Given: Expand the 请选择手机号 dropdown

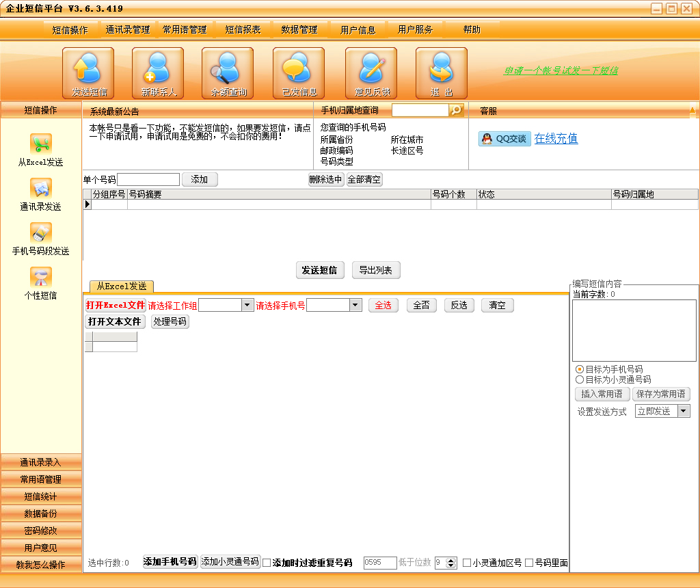Looking at the screenshot, I should 355,305.
